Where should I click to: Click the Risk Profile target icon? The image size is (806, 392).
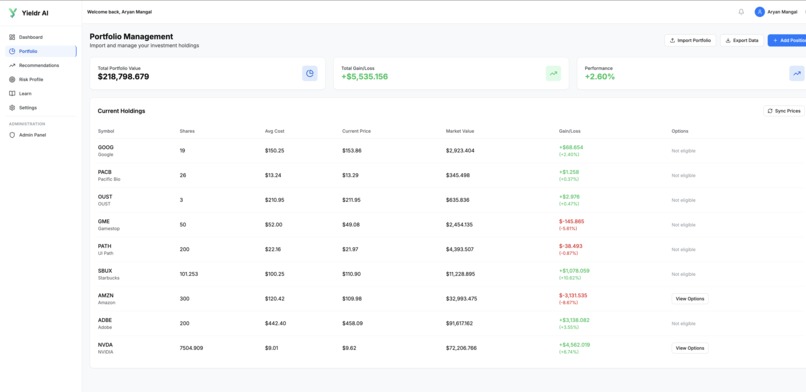[x=12, y=80]
